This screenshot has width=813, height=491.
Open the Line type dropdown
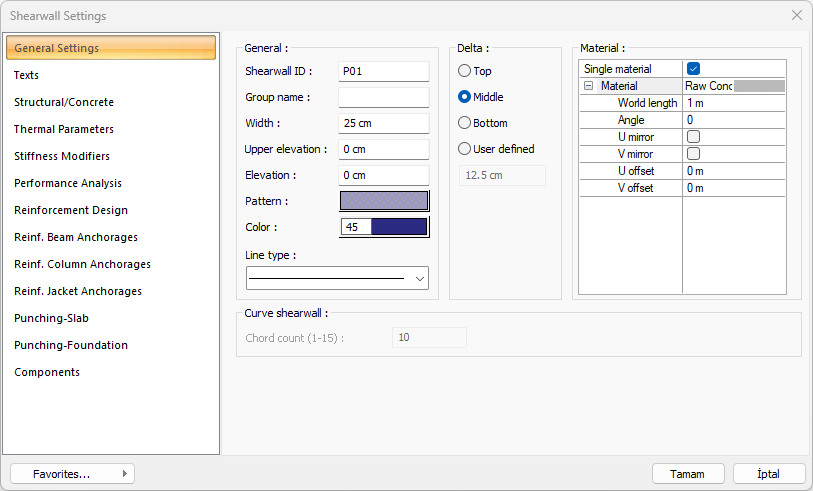pos(337,278)
